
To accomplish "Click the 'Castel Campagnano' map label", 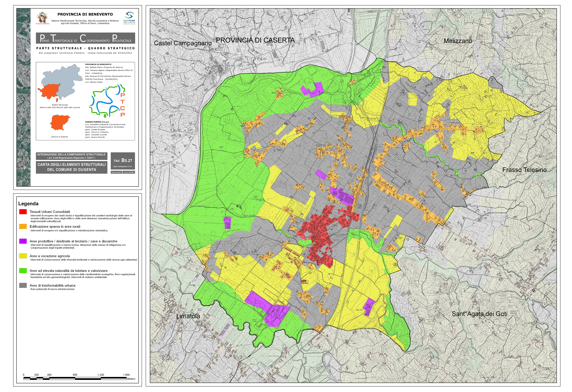I will pos(183,43).
